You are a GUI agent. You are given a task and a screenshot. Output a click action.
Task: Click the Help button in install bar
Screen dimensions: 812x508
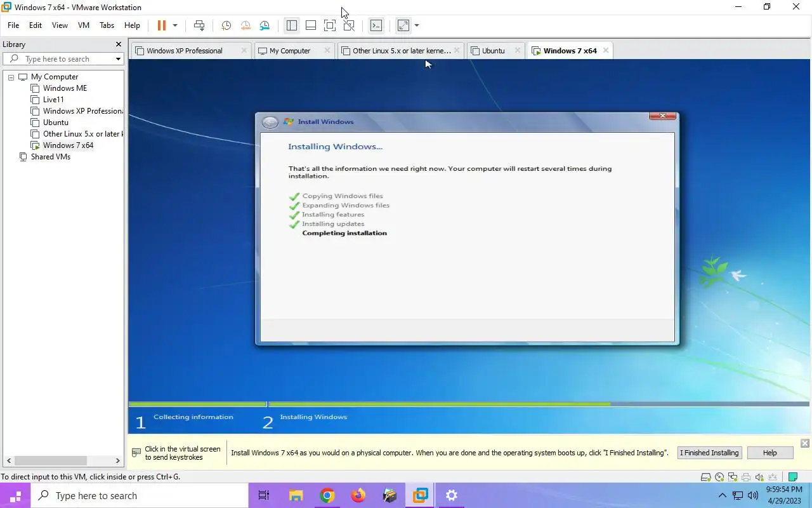pos(769,453)
